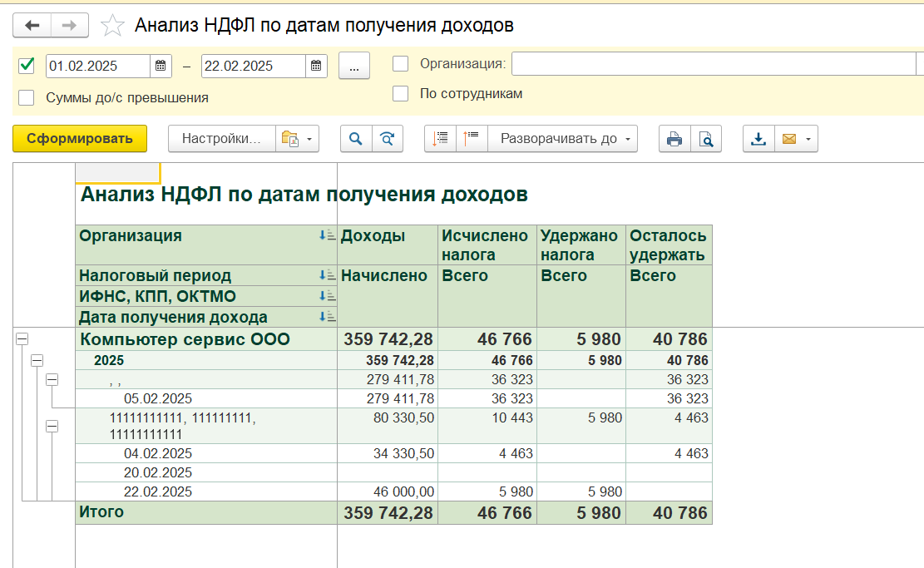Sort by Организация header sort icon

coord(327,235)
